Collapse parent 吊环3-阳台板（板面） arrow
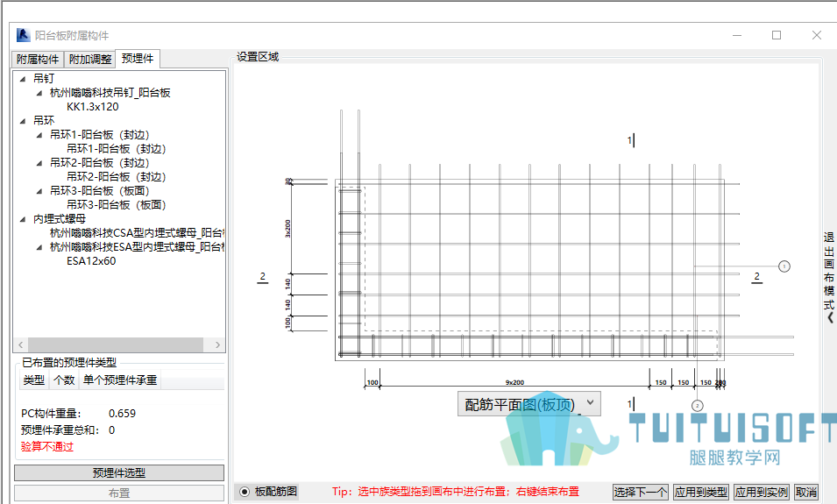 (39, 191)
